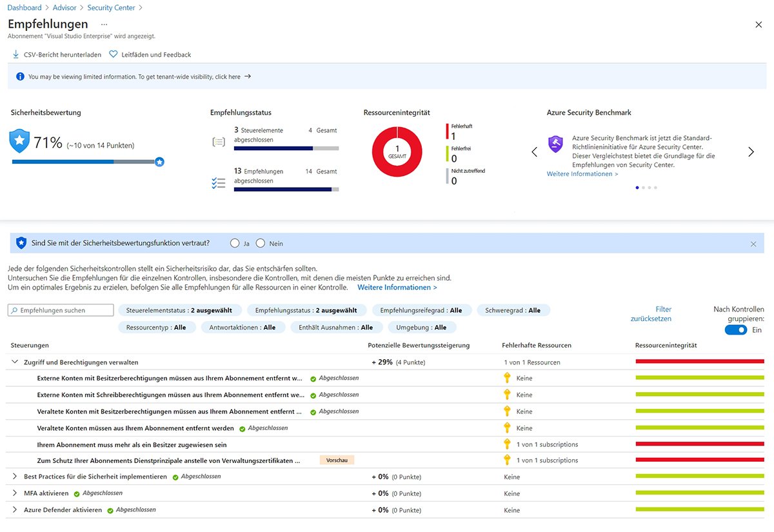Navigate to Security Center in the breadcrumb

112,8
